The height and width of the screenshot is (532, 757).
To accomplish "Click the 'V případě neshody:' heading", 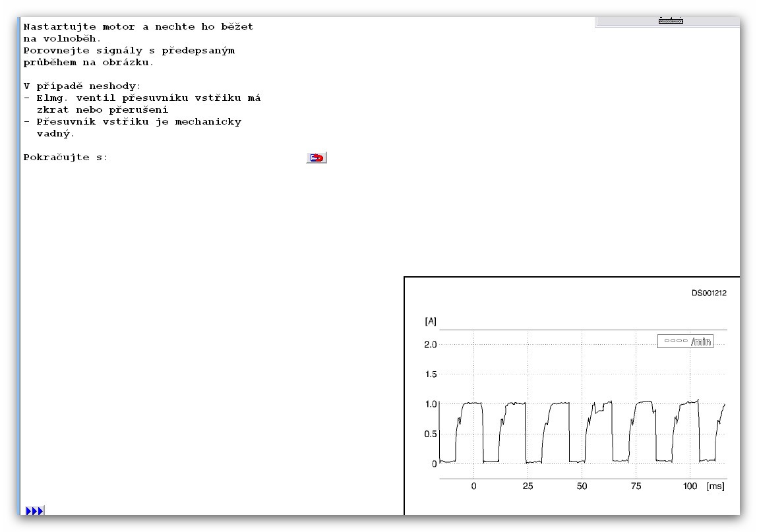I will click(x=82, y=86).
